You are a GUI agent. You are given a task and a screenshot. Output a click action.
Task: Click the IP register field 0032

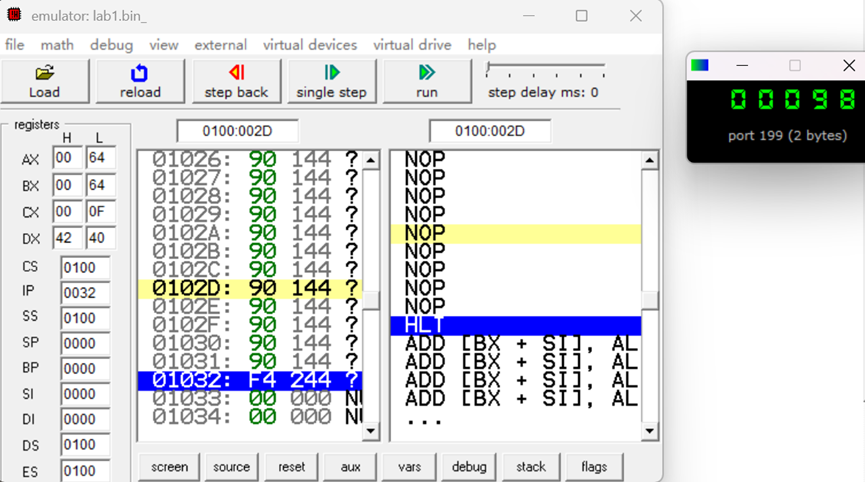[85, 293]
